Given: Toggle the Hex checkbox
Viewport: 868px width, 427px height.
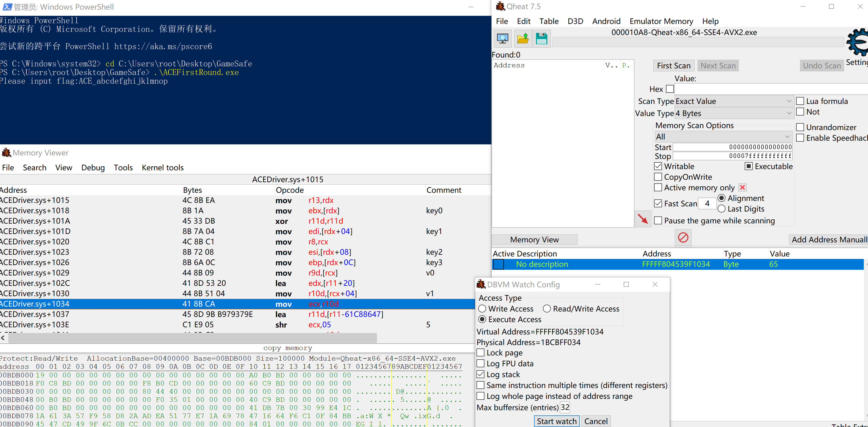Looking at the screenshot, I should pyautogui.click(x=670, y=89).
